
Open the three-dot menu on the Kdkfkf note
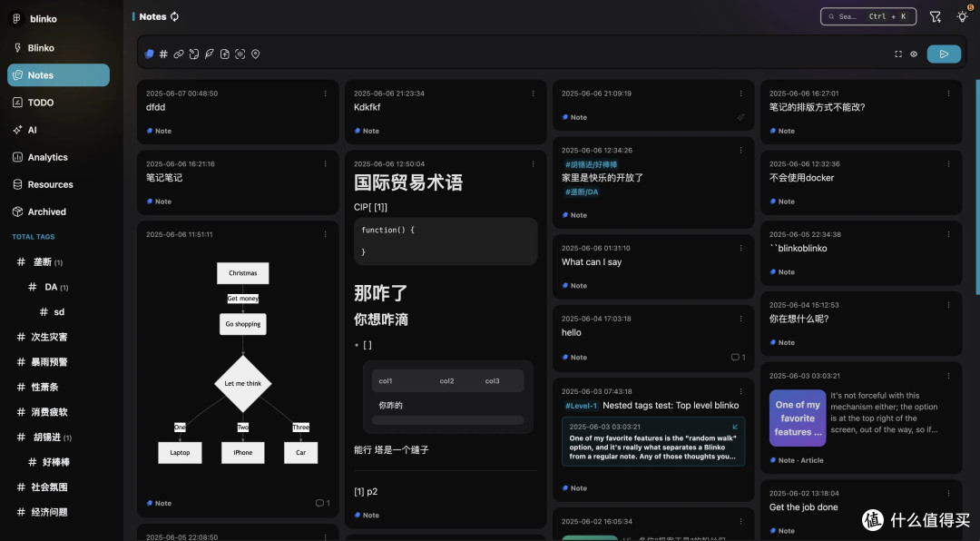coord(533,93)
